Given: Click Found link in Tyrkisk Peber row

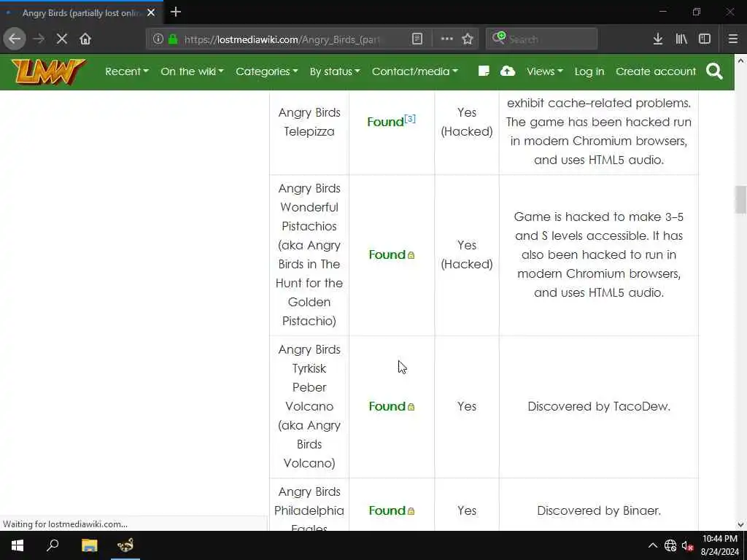Looking at the screenshot, I should (387, 406).
